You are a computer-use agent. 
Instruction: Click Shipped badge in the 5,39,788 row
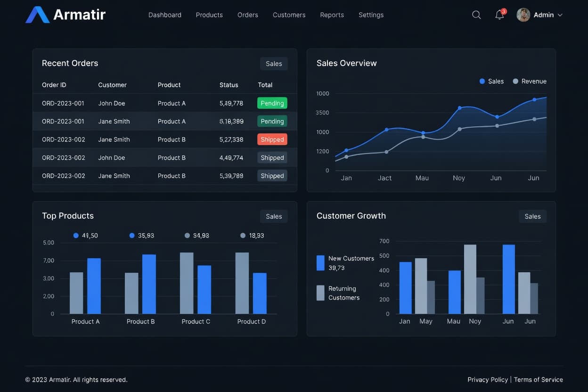(x=272, y=176)
